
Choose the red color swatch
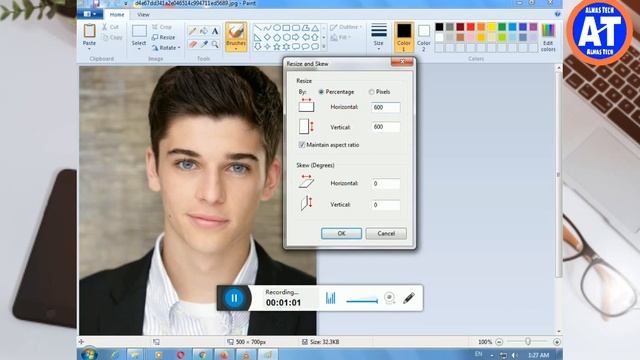click(471, 27)
